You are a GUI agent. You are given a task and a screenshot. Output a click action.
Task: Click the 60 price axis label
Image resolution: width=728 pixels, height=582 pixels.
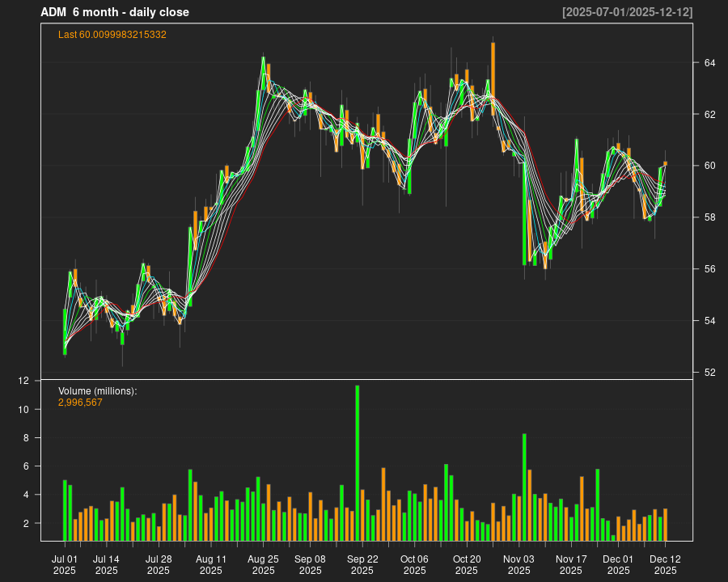coord(709,166)
